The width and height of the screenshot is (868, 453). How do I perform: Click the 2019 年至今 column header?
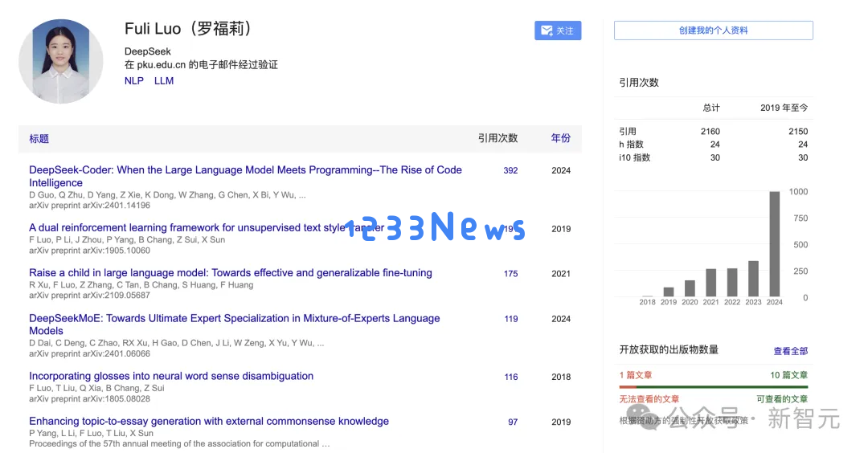click(784, 108)
